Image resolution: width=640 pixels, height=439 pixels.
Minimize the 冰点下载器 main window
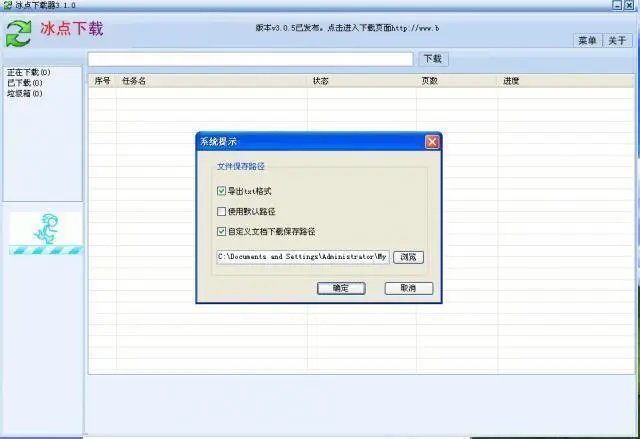(x=617, y=5)
